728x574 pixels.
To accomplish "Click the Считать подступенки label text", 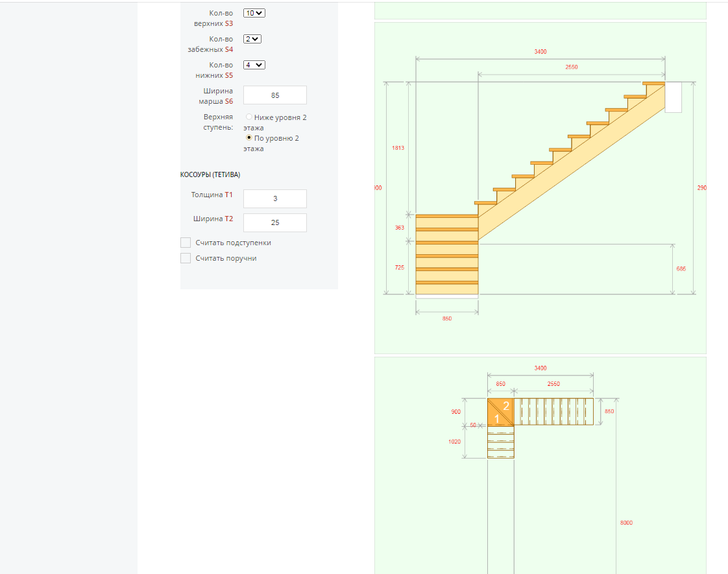I will pyautogui.click(x=233, y=243).
